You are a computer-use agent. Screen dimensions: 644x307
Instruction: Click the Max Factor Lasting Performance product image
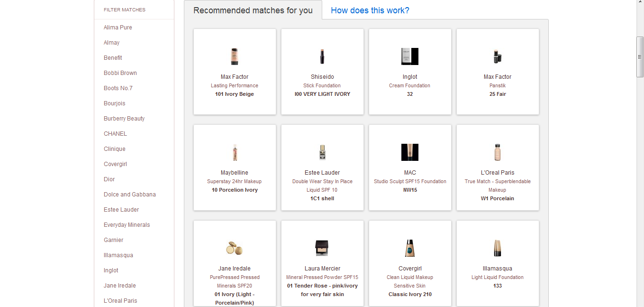(235, 56)
